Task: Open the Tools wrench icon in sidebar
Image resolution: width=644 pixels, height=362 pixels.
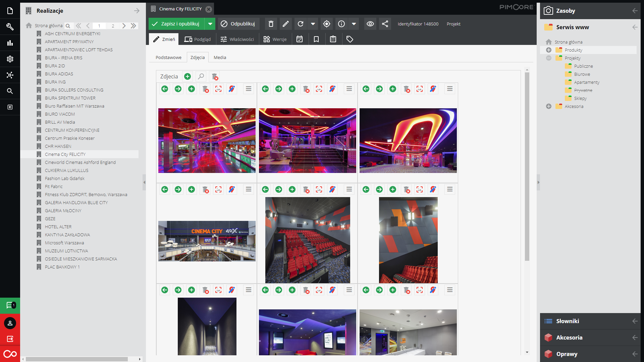Action: tap(10, 27)
